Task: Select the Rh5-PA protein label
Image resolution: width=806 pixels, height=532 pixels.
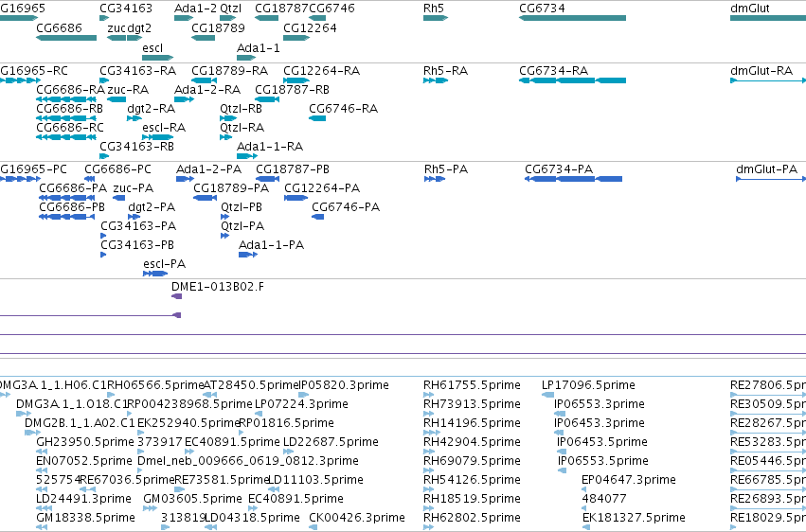Action: click(446, 169)
